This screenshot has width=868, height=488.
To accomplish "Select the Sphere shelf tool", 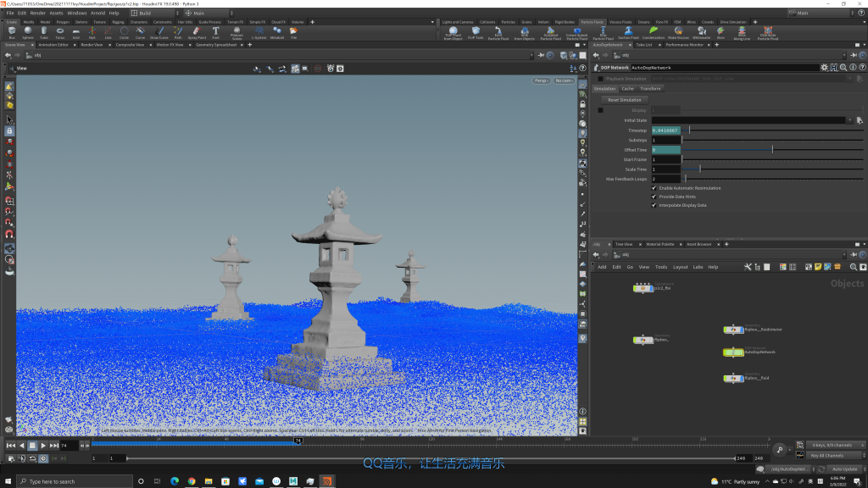I will coord(28,32).
